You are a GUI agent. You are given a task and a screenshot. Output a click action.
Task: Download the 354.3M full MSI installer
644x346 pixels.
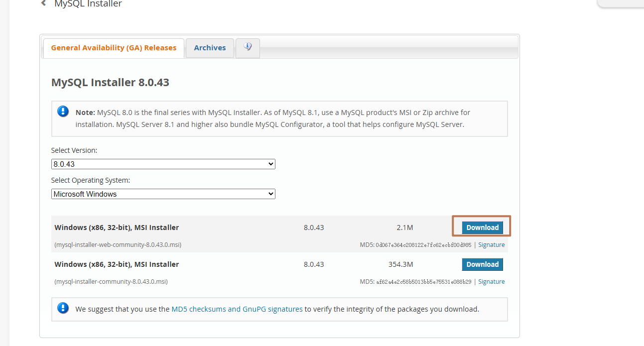tap(482, 264)
